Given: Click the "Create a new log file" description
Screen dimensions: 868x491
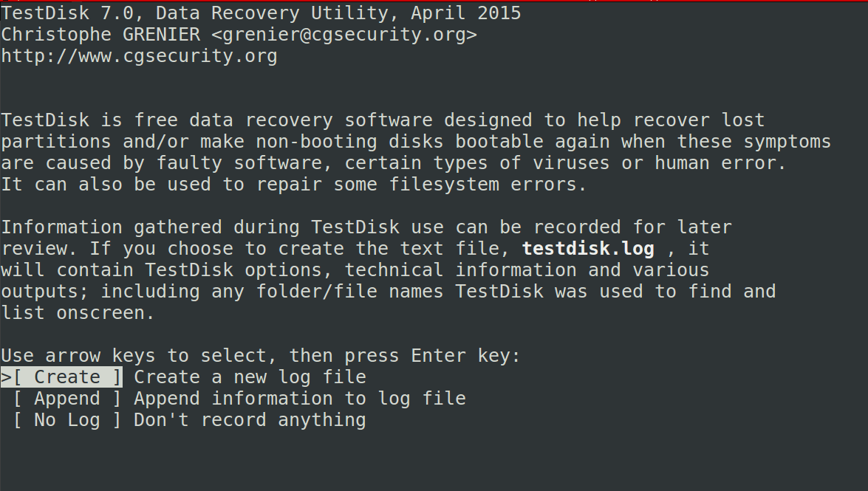Looking at the screenshot, I should [x=250, y=377].
